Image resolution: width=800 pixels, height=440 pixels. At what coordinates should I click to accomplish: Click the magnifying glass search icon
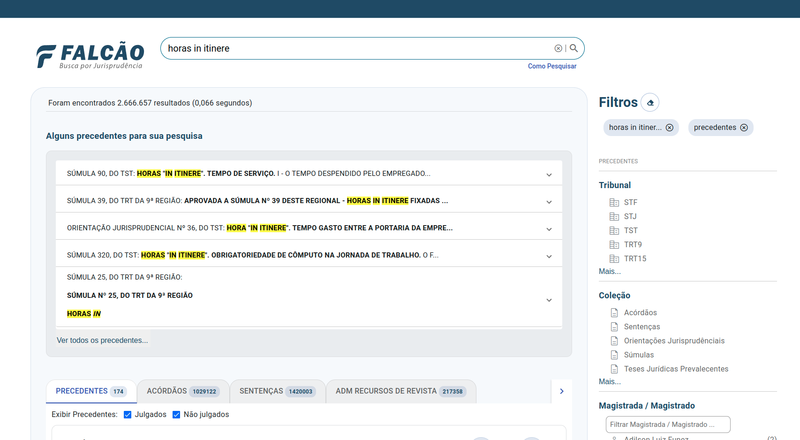[573, 48]
